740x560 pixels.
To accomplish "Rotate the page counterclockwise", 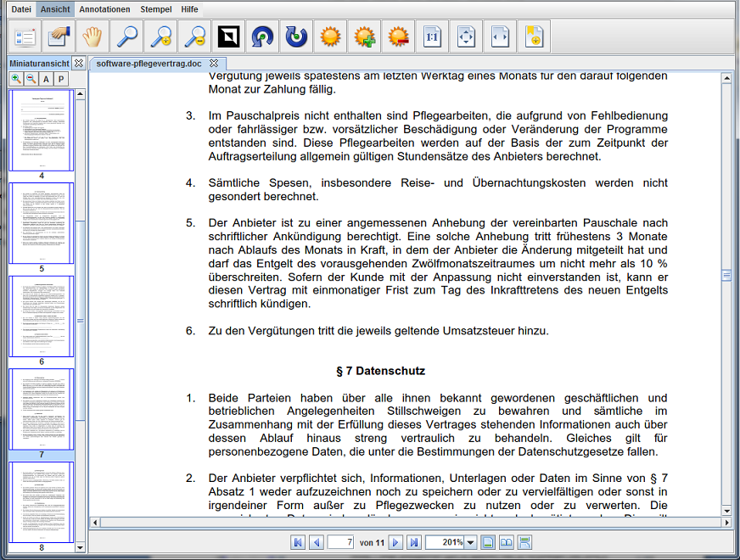I will [x=262, y=36].
